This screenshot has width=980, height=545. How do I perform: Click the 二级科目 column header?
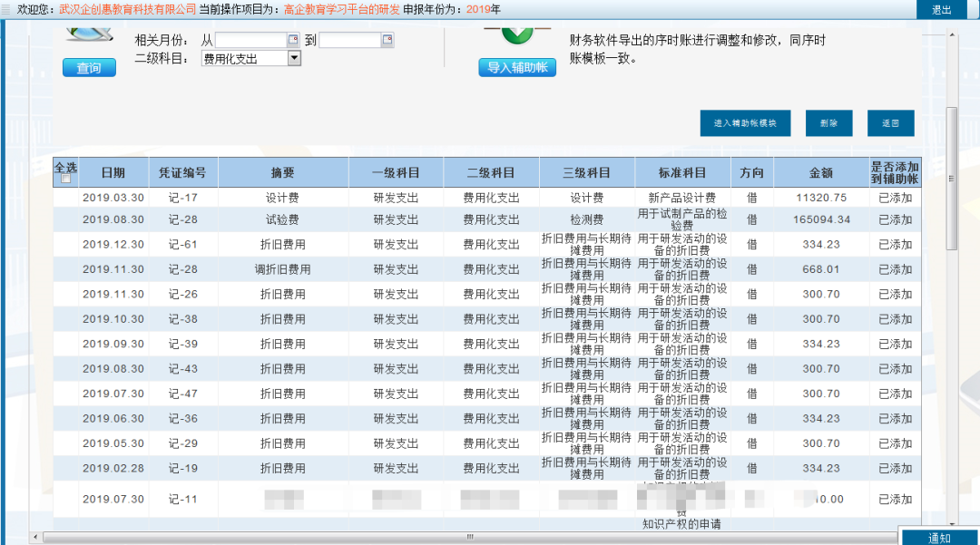point(491,173)
